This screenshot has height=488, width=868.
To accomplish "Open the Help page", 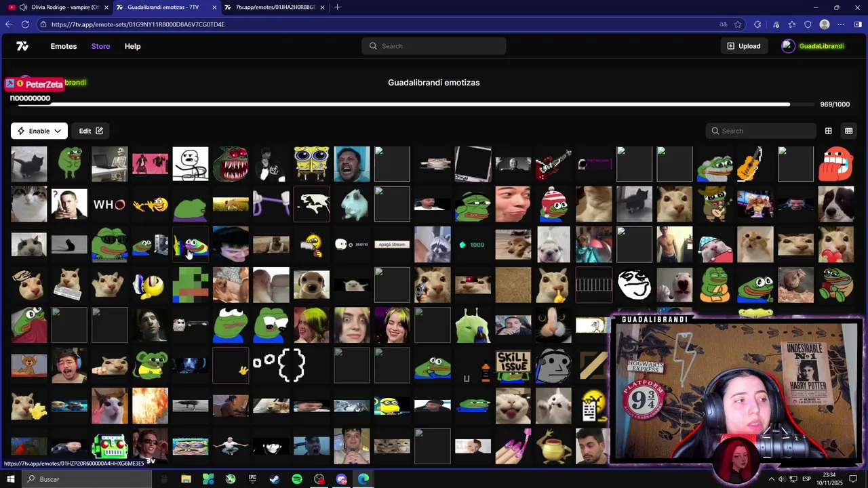I will point(132,46).
